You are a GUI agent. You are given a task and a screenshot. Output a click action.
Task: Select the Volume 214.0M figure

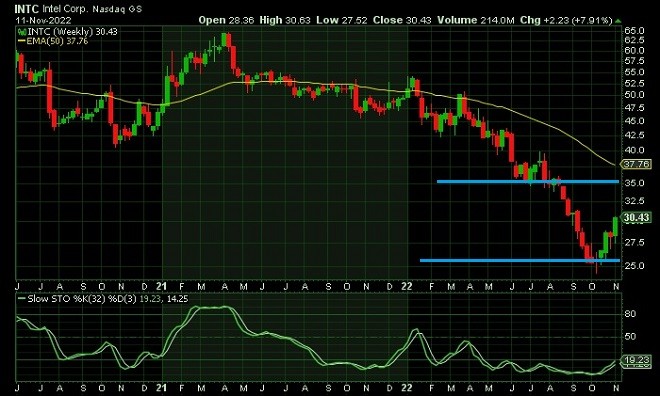tap(476, 20)
